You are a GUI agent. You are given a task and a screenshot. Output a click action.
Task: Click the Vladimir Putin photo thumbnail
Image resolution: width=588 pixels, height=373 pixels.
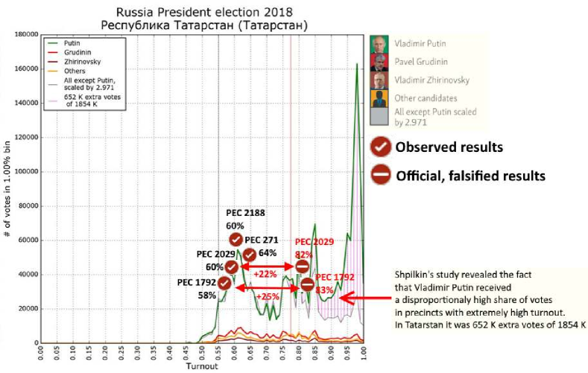pyautogui.click(x=379, y=44)
